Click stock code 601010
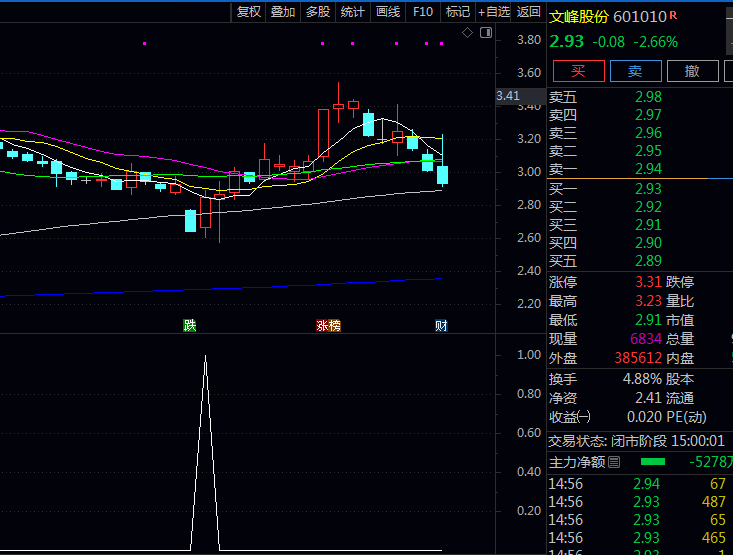This screenshot has width=733, height=555. [640, 17]
